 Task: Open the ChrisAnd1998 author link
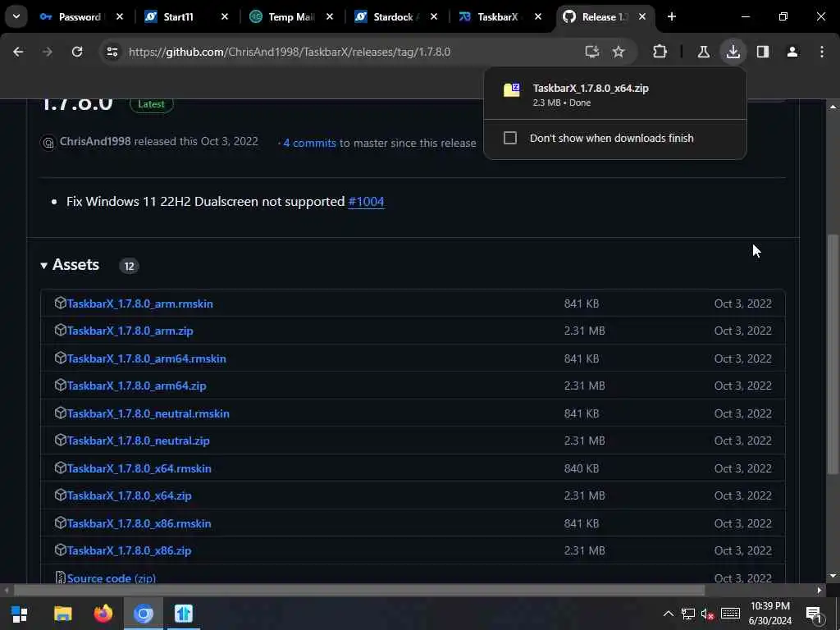tap(95, 141)
